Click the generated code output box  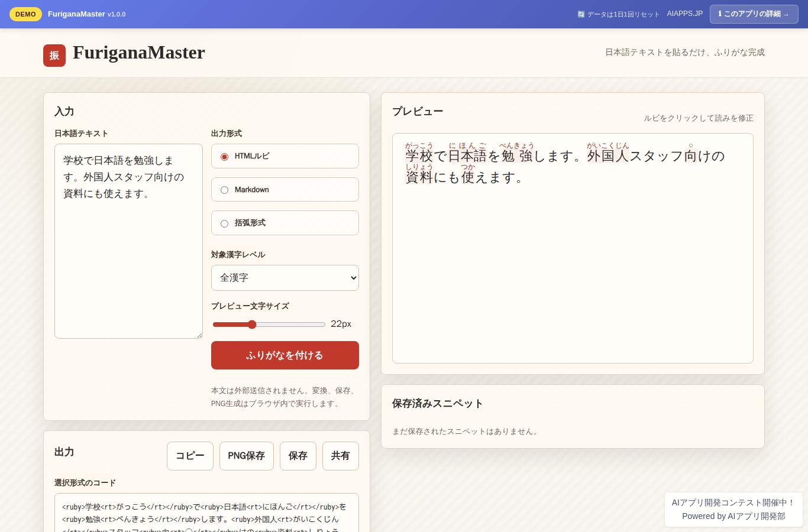pos(206,512)
